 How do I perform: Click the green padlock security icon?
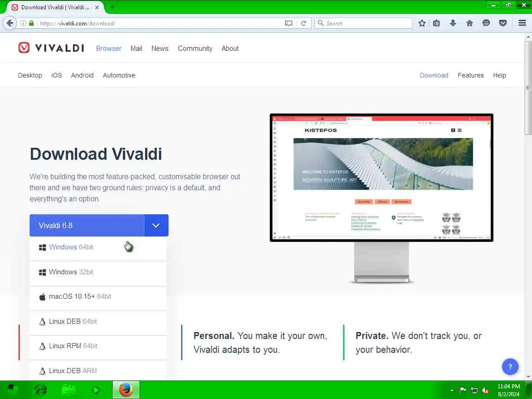[31, 23]
